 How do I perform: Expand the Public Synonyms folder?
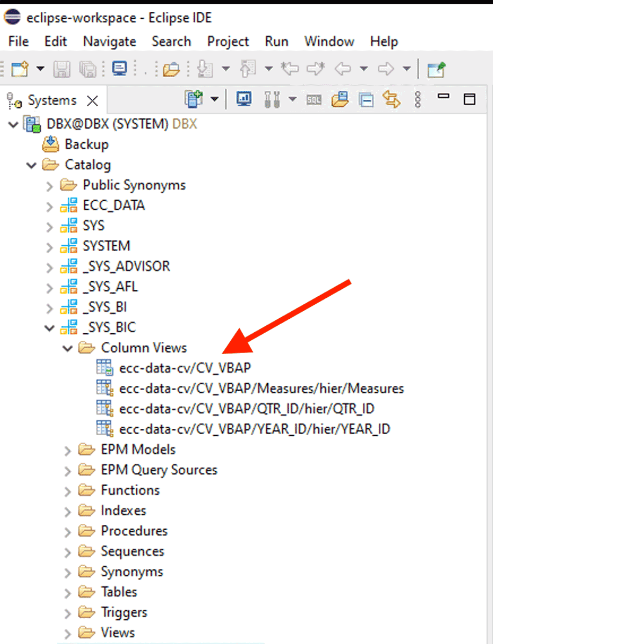click(x=49, y=186)
